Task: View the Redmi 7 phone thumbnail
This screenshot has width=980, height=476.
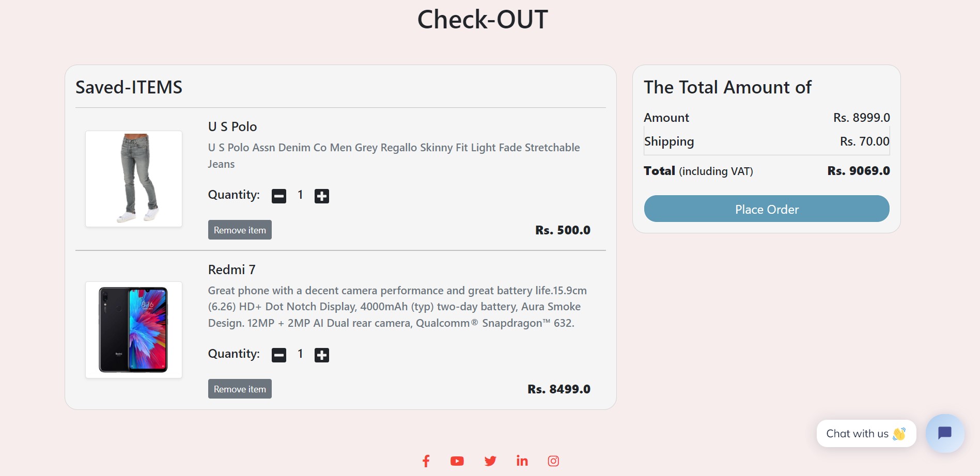Action: tap(133, 329)
